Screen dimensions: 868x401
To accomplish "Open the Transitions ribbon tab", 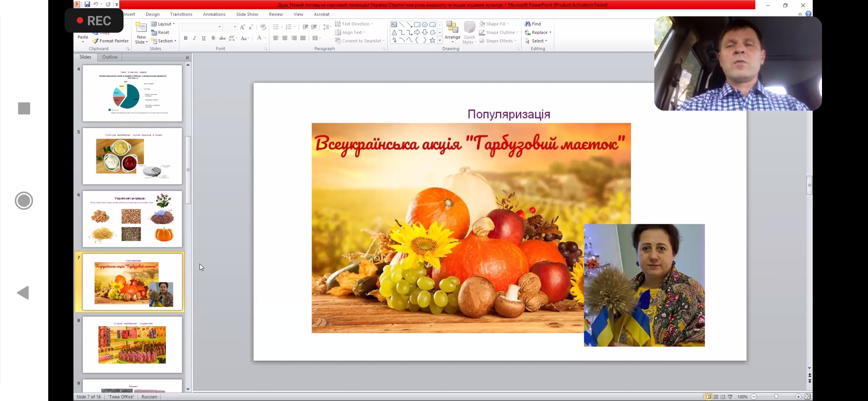I will [181, 14].
